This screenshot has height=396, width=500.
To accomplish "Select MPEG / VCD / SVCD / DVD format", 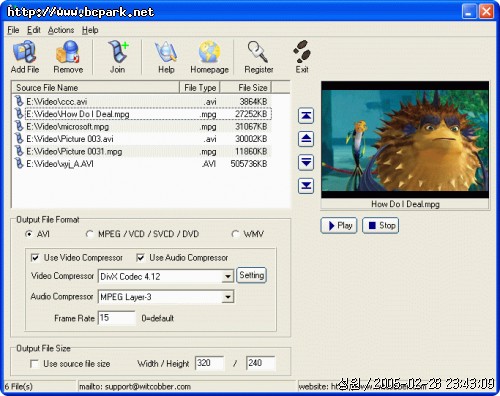I will pyautogui.click(x=89, y=234).
